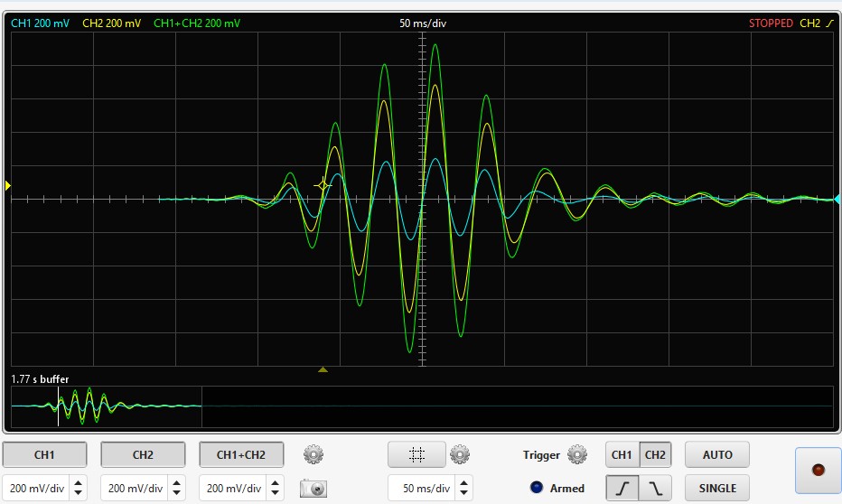Decrease CH2 volts per division
Image resolution: width=842 pixels, height=504 pixels.
(176, 493)
